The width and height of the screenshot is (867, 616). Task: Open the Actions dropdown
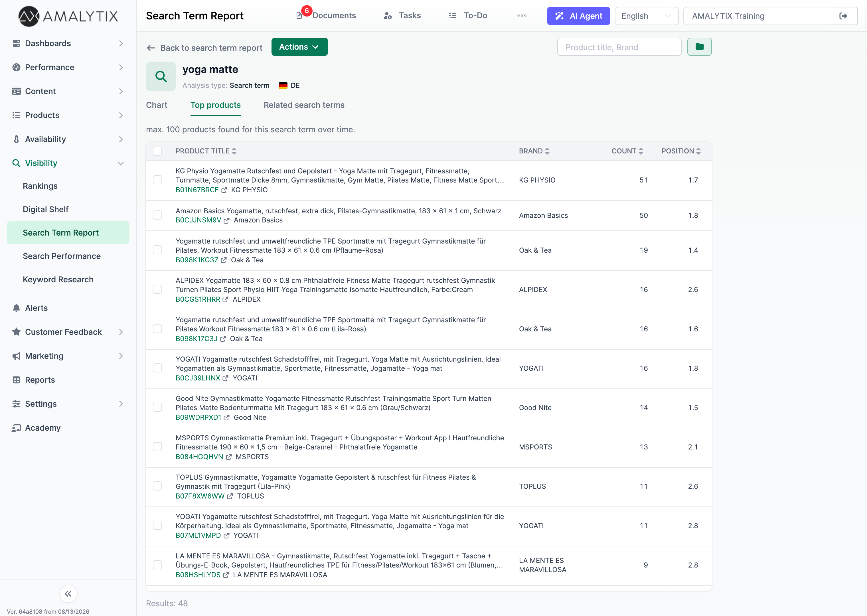[x=300, y=47]
